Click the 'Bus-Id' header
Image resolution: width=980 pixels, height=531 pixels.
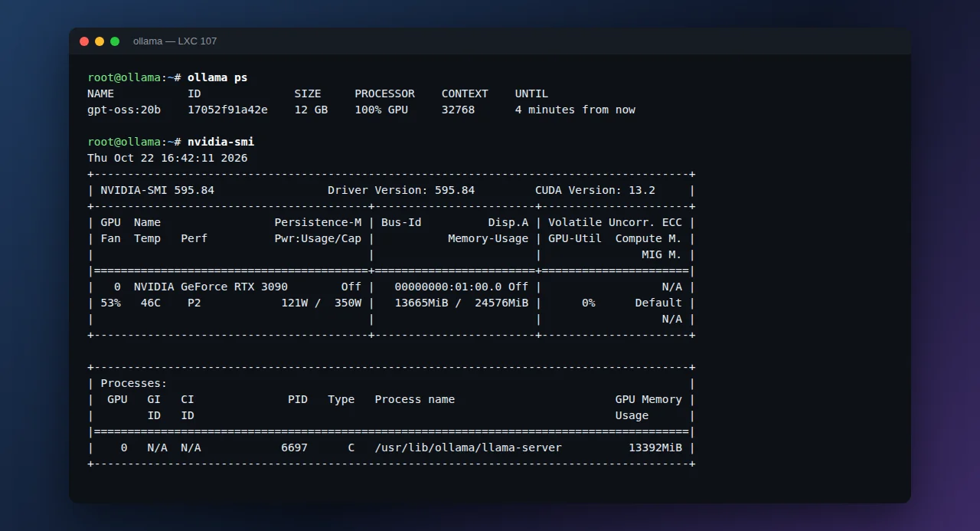tap(401, 222)
